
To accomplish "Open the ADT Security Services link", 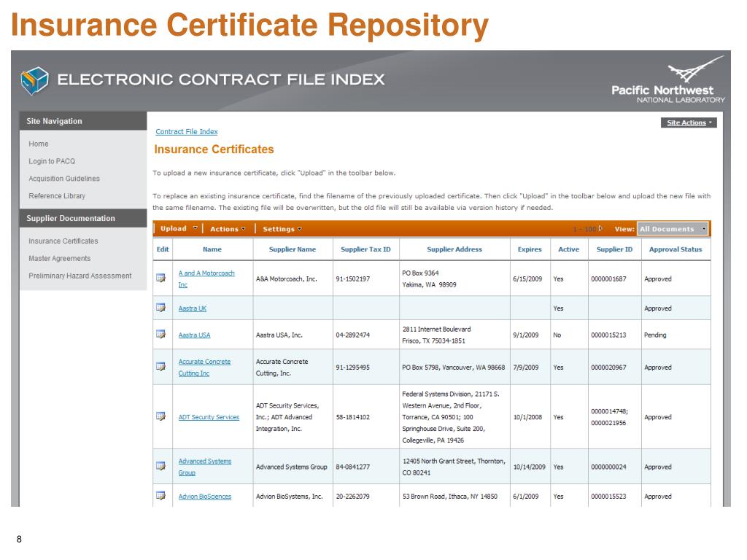I will point(209,417).
